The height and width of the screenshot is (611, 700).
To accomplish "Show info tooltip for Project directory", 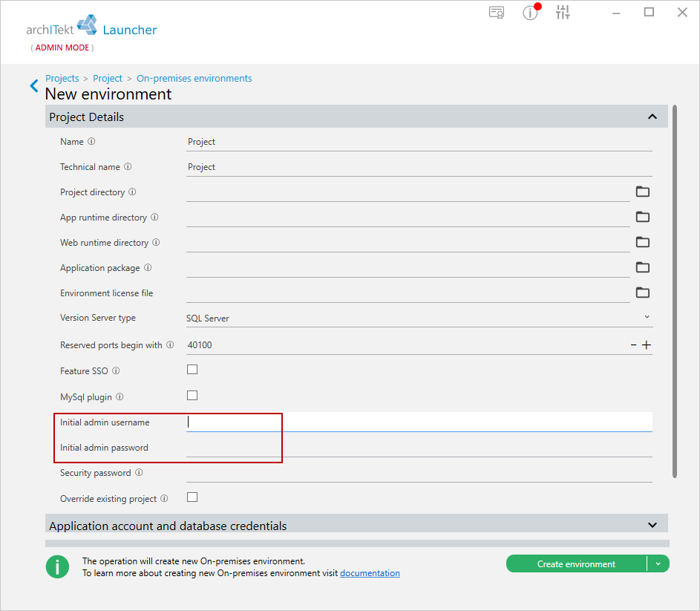I will (132, 192).
